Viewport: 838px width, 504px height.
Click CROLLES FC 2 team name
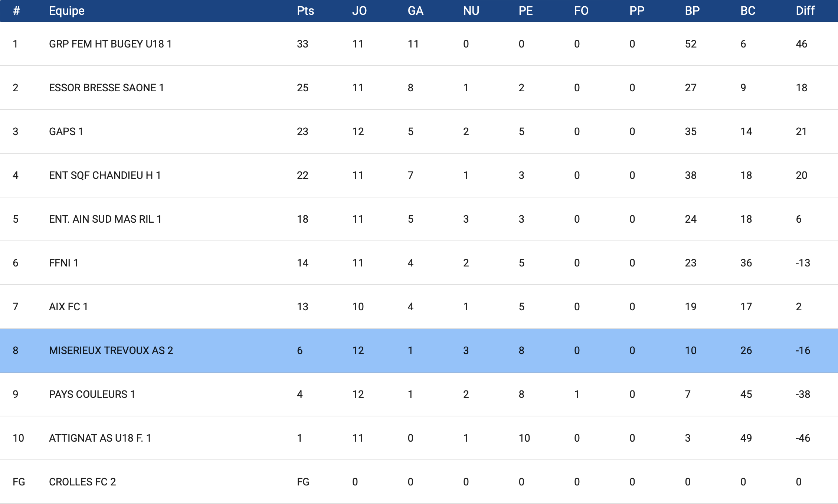pyautogui.click(x=82, y=482)
